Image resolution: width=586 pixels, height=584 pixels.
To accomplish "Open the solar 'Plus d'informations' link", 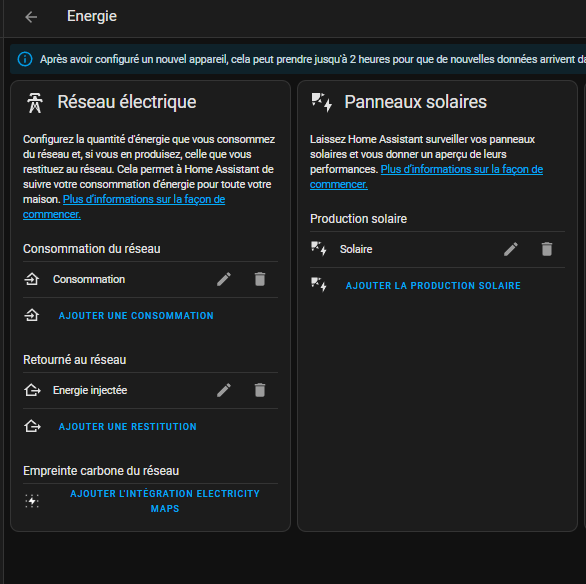I will click(426, 177).
